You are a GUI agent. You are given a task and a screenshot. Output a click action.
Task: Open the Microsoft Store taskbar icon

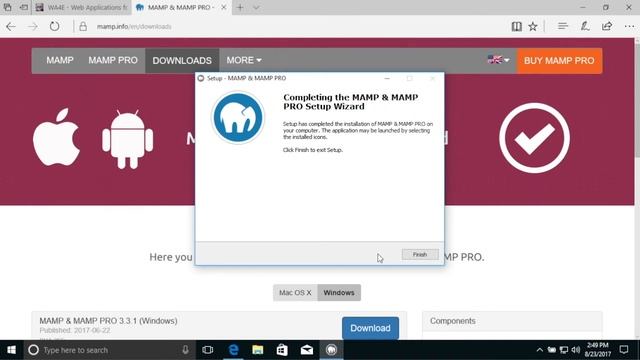pyautogui.click(x=282, y=350)
